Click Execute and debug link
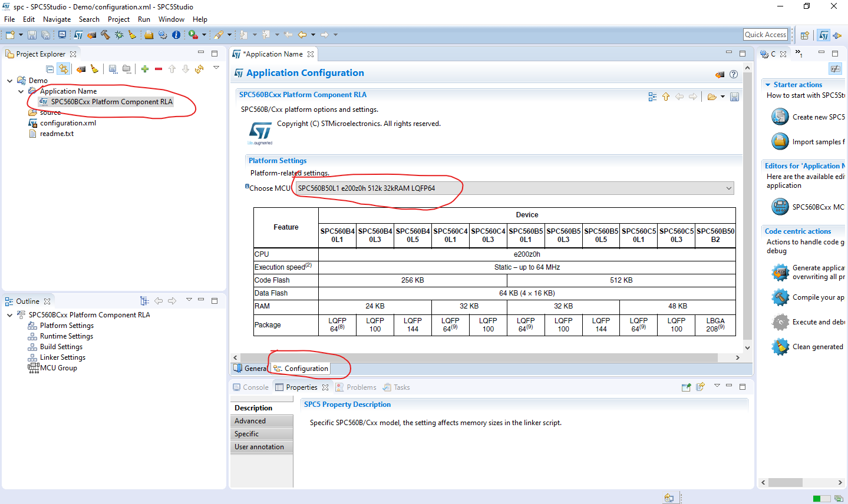The height and width of the screenshot is (504, 848). [x=818, y=322]
